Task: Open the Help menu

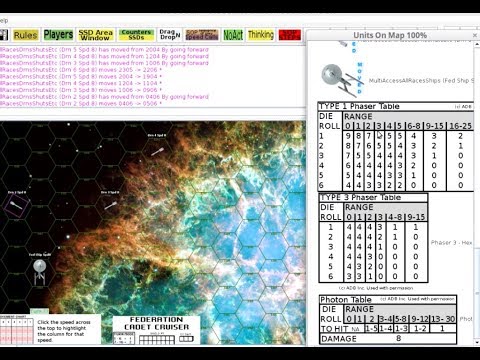Action: click(3, 21)
